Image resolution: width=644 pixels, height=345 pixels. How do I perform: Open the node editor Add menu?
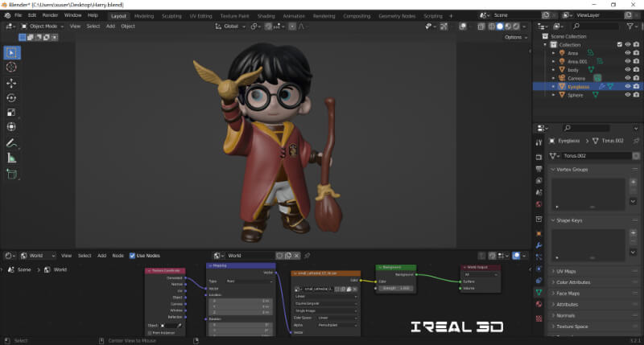pyautogui.click(x=102, y=256)
